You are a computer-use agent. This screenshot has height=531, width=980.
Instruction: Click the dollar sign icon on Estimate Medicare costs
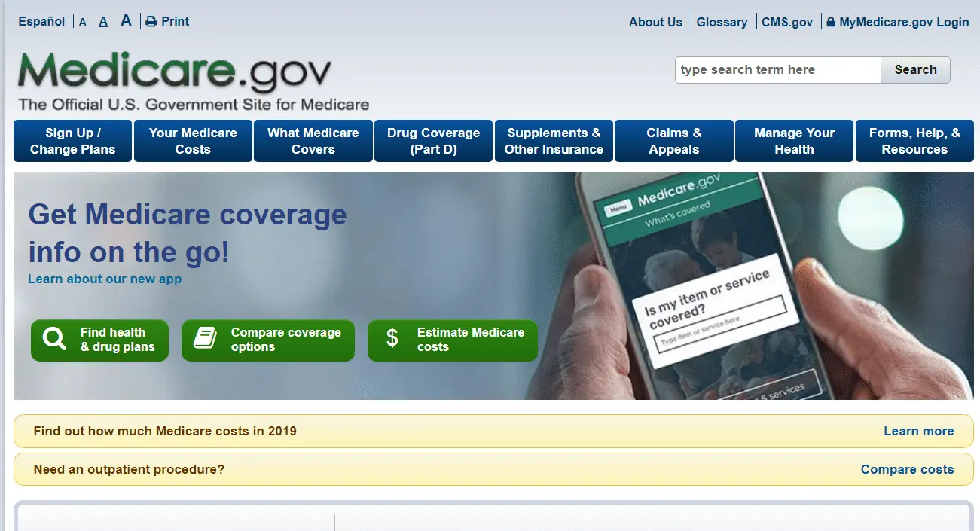[392, 337]
